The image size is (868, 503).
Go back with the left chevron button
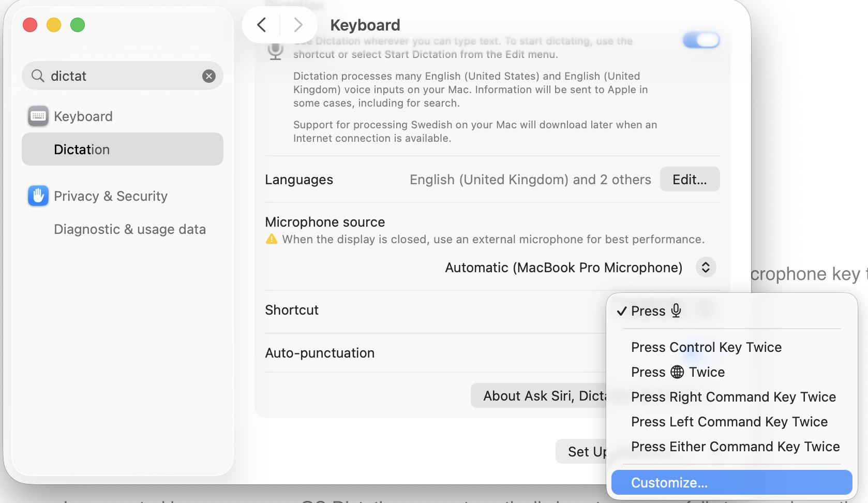point(262,25)
